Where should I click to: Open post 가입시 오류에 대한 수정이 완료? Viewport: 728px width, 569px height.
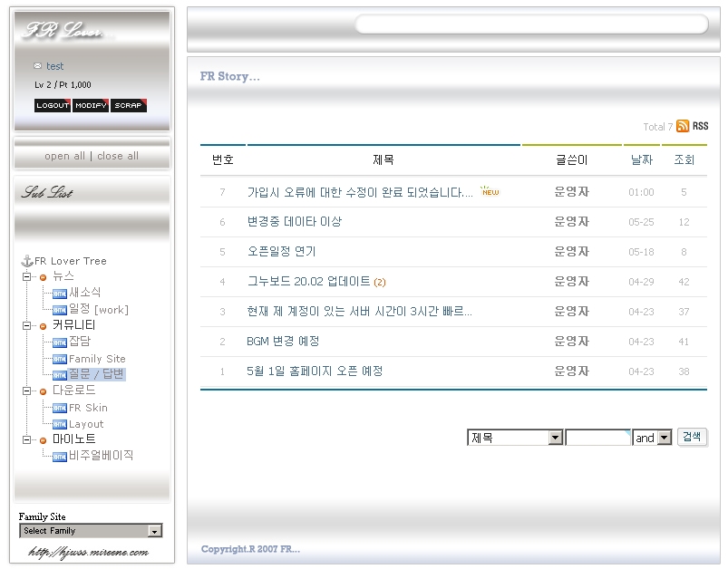tap(360, 192)
